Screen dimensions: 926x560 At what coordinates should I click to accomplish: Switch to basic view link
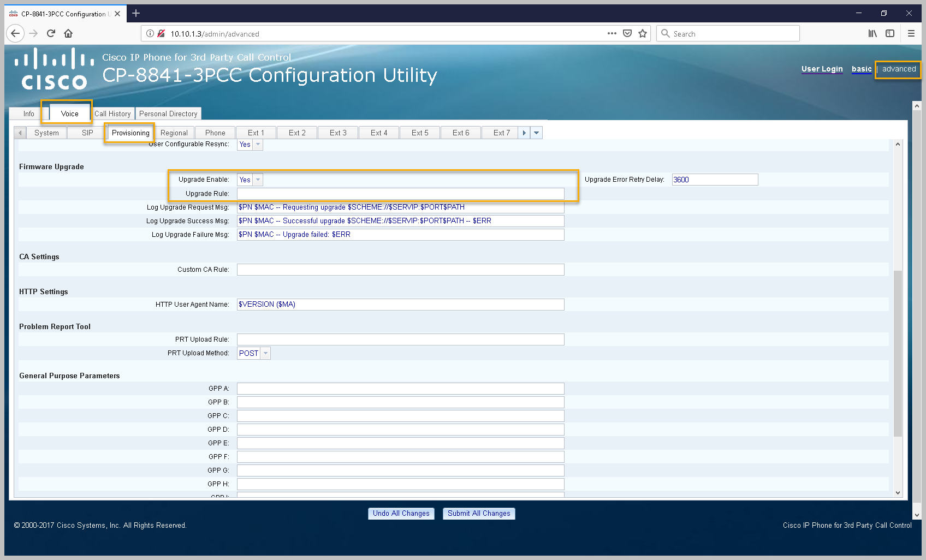(x=862, y=69)
